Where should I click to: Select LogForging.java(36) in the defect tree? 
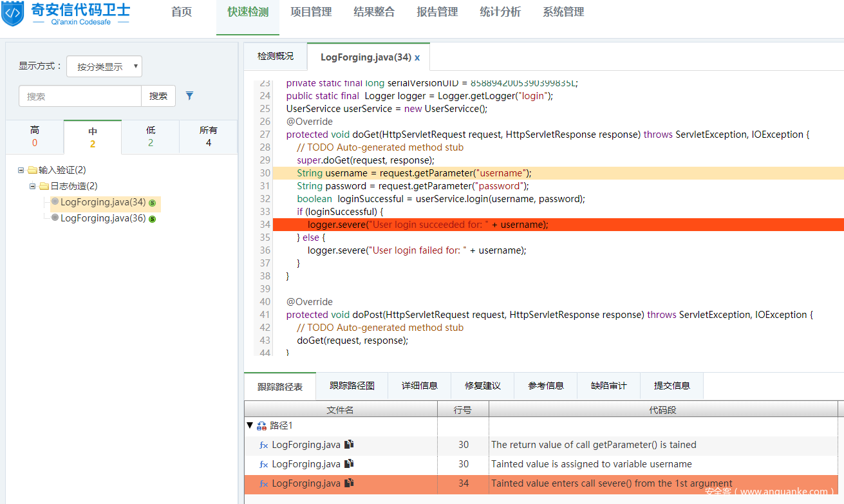[x=103, y=218]
